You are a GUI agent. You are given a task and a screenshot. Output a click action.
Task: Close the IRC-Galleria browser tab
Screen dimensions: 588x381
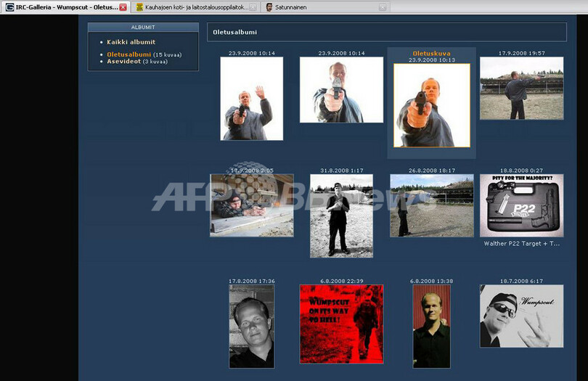[123, 7]
